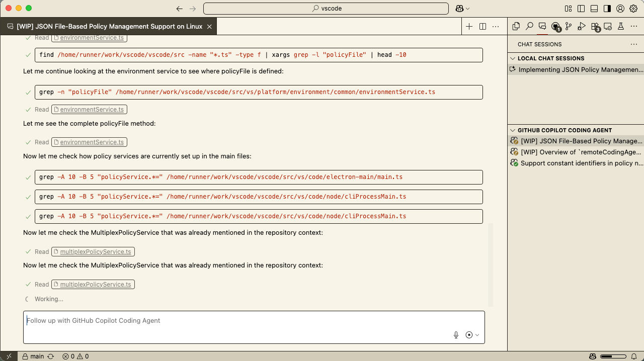
Task: Toggle the primary sidebar visibility
Action: [x=581, y=9]
